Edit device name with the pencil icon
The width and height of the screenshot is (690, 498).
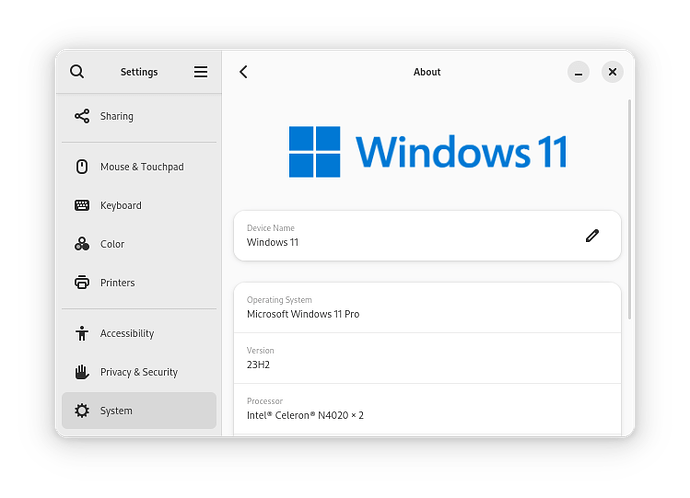(x=592, y=236)
